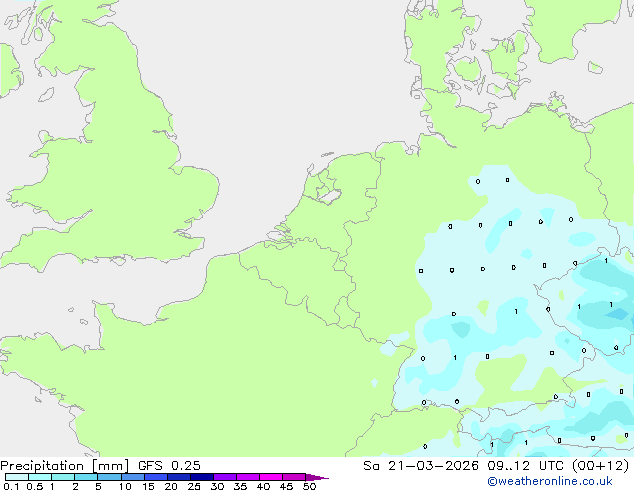
Task: Click the legend value label "0.1"
Action: 11,486
